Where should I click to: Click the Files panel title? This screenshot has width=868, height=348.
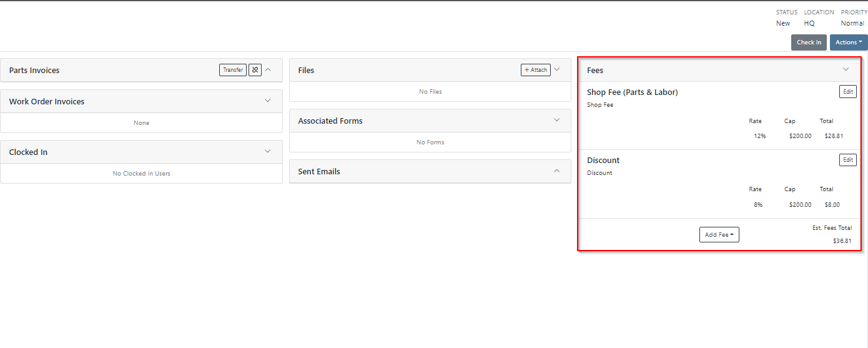[306, 71]
